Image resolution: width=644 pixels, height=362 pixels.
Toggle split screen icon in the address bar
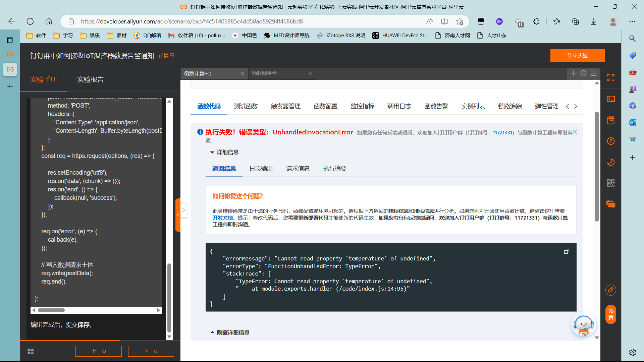point(444,21)
